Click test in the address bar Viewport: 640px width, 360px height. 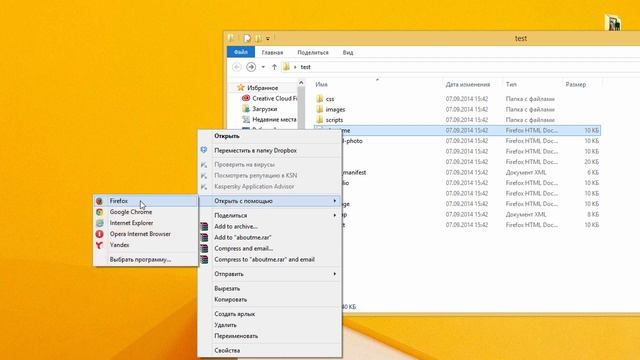tap(305, 67)
